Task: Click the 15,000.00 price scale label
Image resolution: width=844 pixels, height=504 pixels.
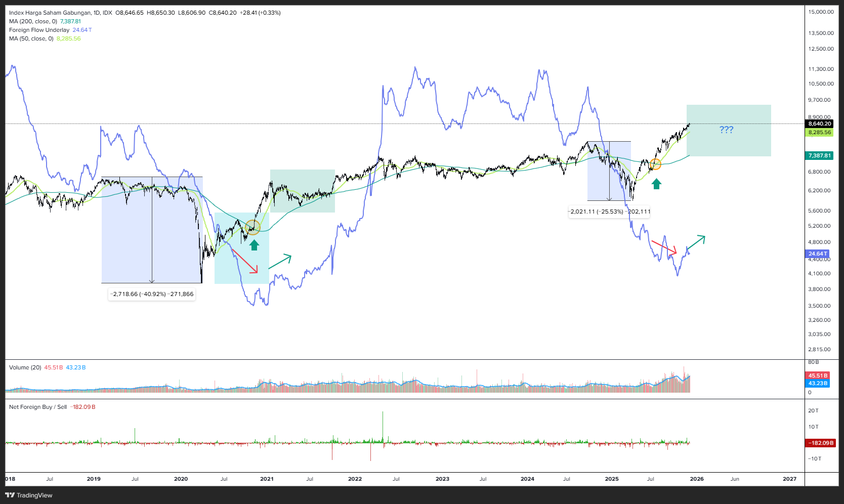Action: click(821, 12)
